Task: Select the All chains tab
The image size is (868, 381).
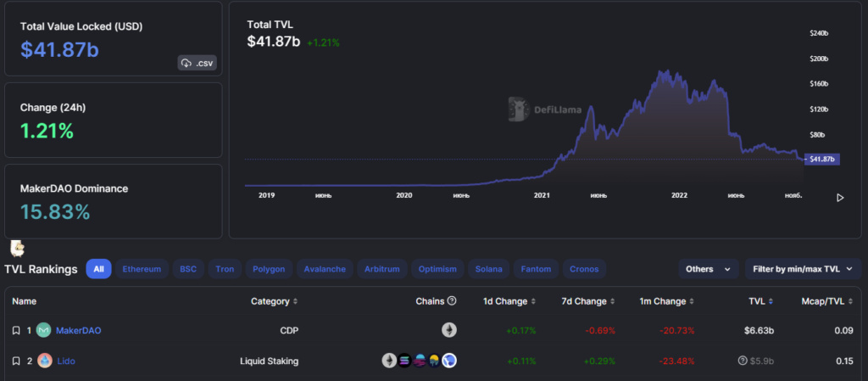Action: pos(98,269)
